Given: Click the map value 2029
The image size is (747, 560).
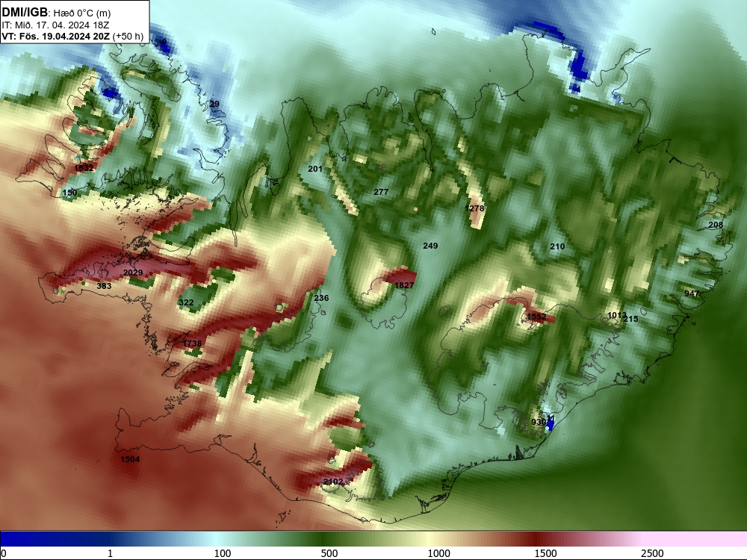Looking at the screenshot, I should [x=133, y=273].
